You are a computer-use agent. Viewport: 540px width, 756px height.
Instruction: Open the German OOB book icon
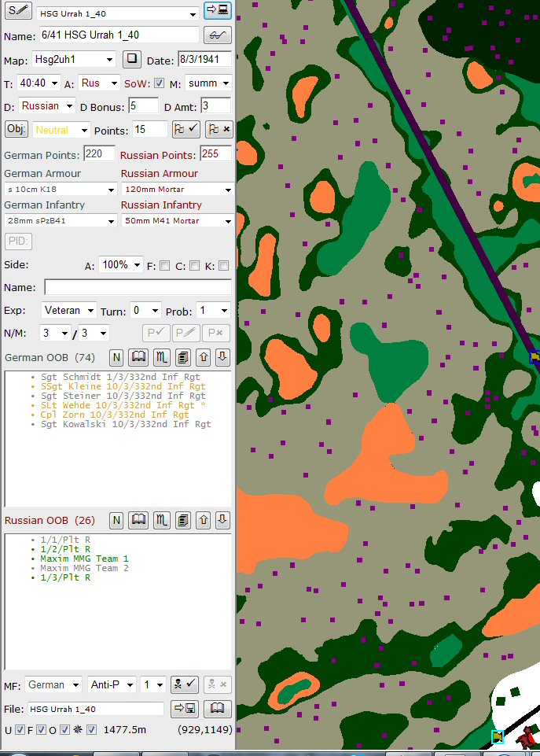[x=138, y=357]
